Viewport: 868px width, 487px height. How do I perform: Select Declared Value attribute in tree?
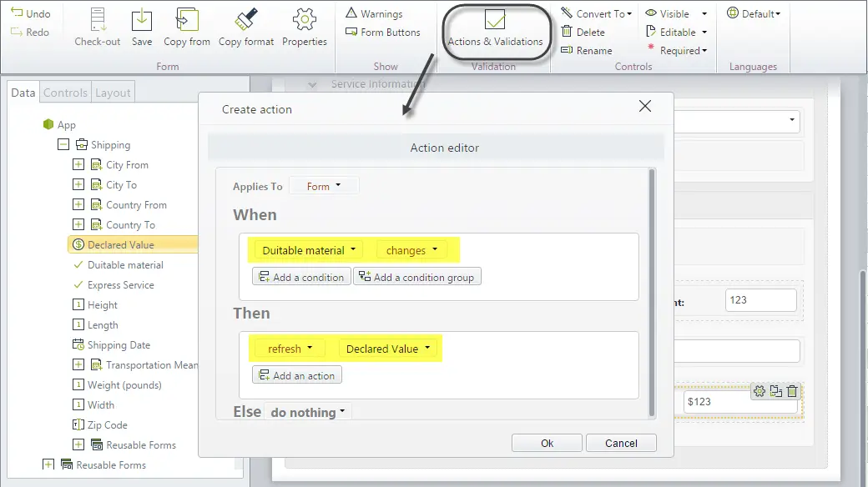point(133,244)
